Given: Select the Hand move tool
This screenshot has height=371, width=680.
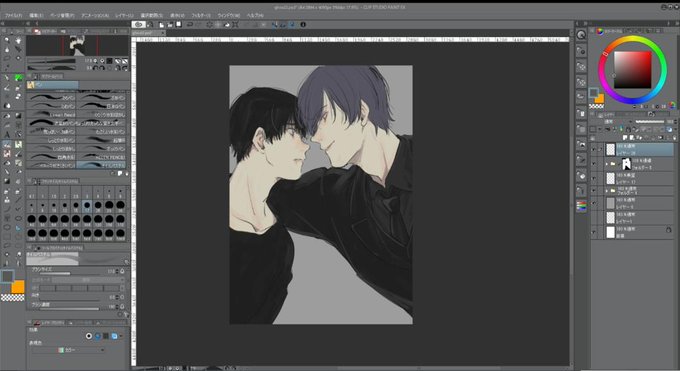Looking at the screenshot, I should coord(18,40).
